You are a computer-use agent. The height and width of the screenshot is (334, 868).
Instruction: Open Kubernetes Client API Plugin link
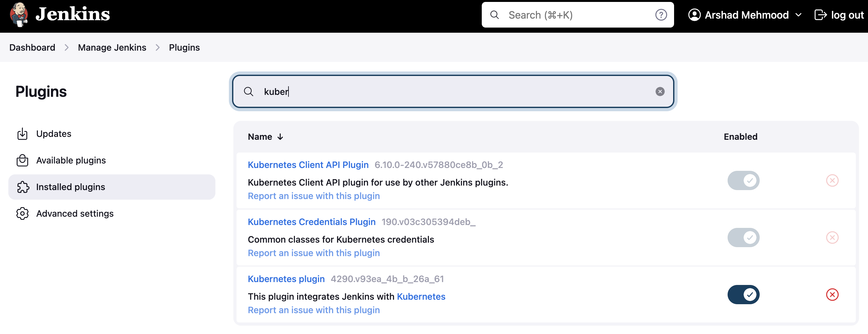[x=308, y=165]
